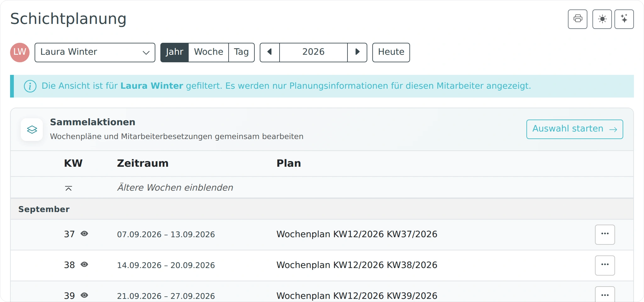Toggle the eye icon for KW 37

[x=84, y=234]
